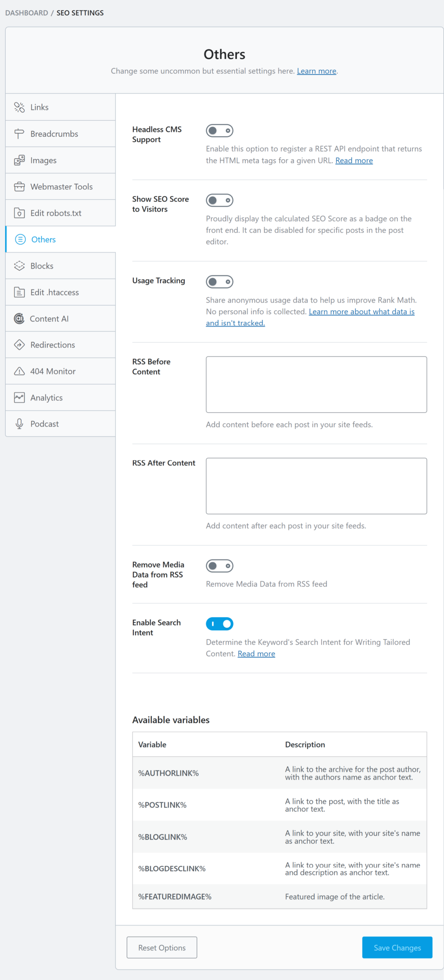Click Reset Options button

click(162, 947)
